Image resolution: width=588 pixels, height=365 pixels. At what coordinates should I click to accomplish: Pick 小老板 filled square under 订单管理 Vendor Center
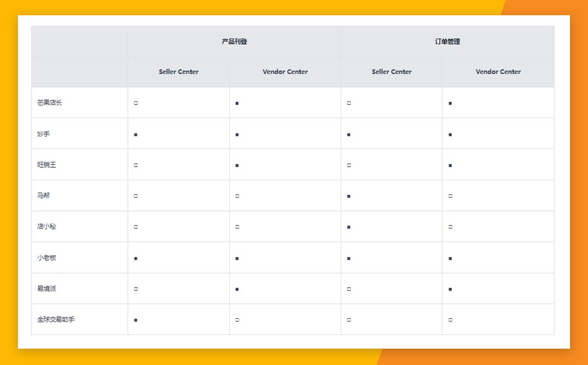450,258
